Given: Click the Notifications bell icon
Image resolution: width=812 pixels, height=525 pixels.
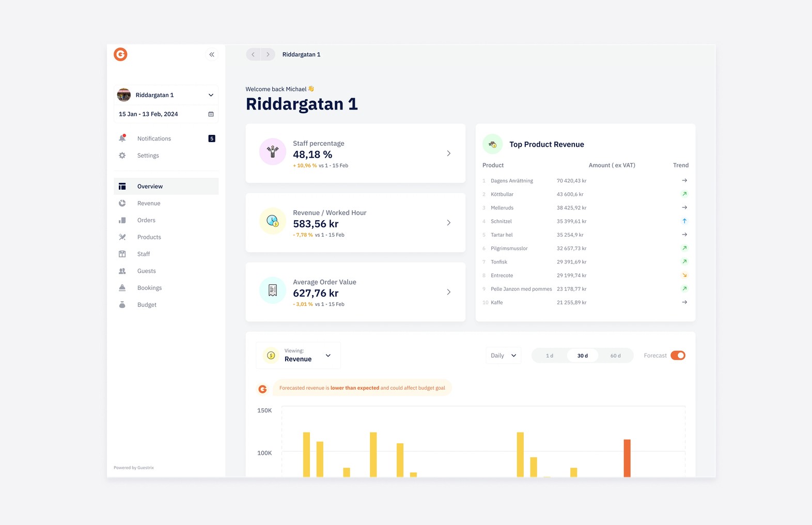Looking at the screenshot, I should point(122,138).
